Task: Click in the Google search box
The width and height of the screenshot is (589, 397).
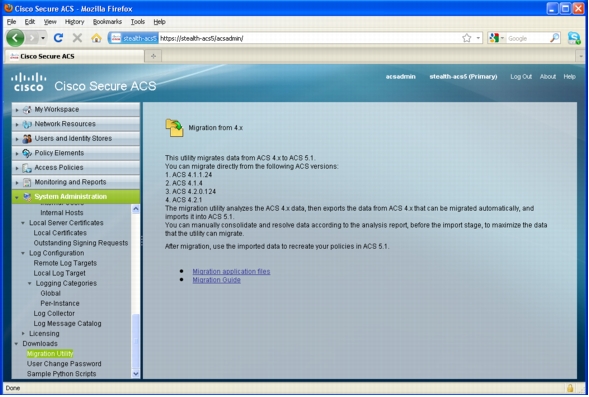Action: (528, 38)
